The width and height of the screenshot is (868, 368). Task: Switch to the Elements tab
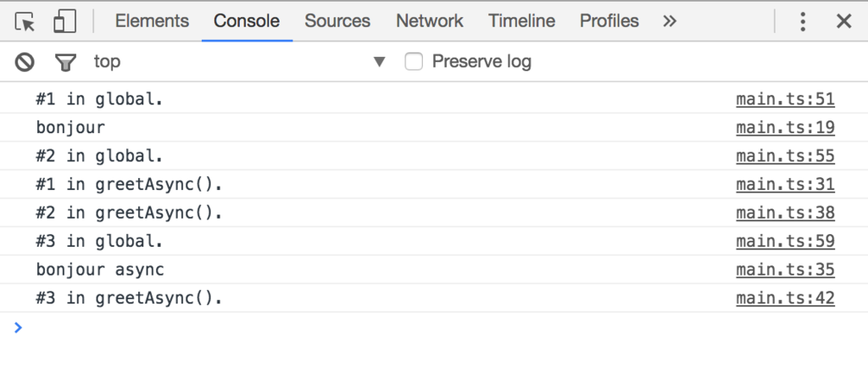(x=152, y=21)
